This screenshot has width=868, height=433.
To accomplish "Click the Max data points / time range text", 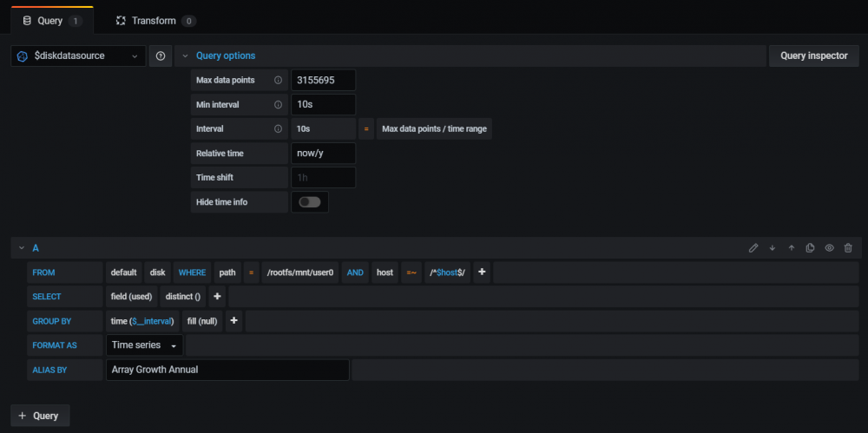I will tap(435, 129).
